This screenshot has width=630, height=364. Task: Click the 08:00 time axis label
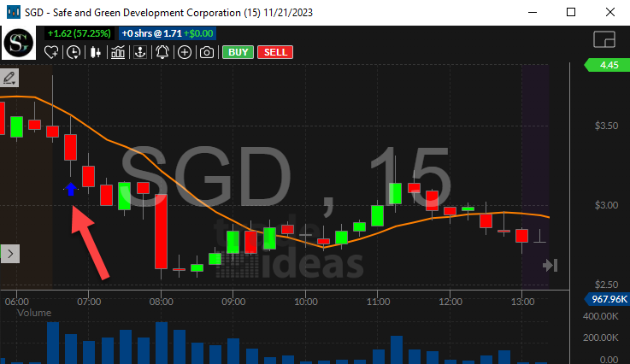pyautogui.click(x=161, y=302)
